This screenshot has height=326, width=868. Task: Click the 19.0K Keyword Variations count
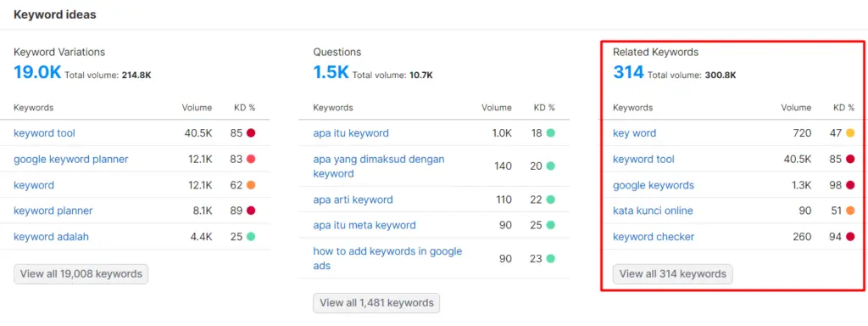[x=37, y=72]
